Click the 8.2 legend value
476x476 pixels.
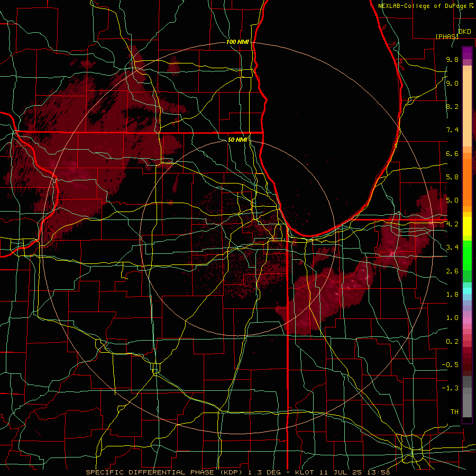[452, 106]
